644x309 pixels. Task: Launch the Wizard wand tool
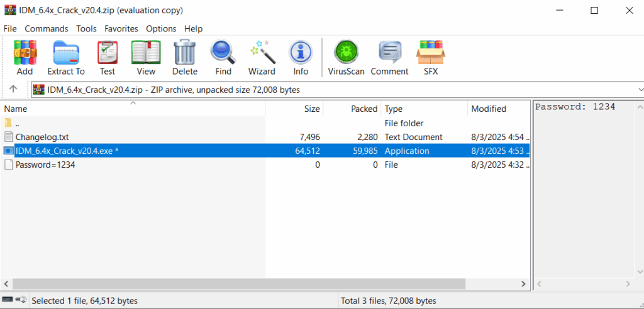(x=262, y=53)
